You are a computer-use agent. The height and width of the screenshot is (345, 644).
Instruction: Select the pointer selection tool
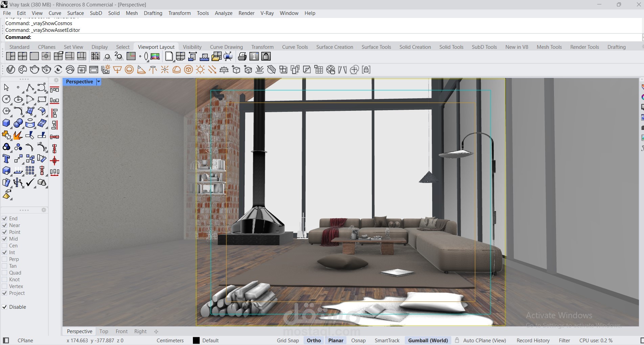click(x=6, y=88)
